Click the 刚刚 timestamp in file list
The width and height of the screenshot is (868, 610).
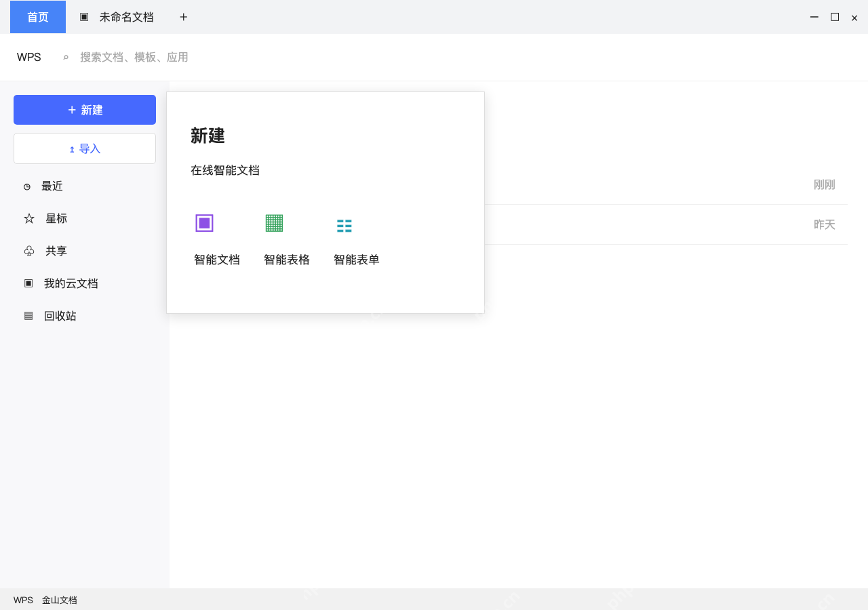825,184
